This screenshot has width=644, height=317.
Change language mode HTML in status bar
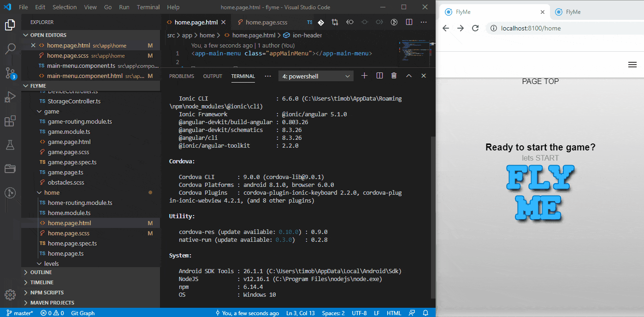click(x=394, y=313)
